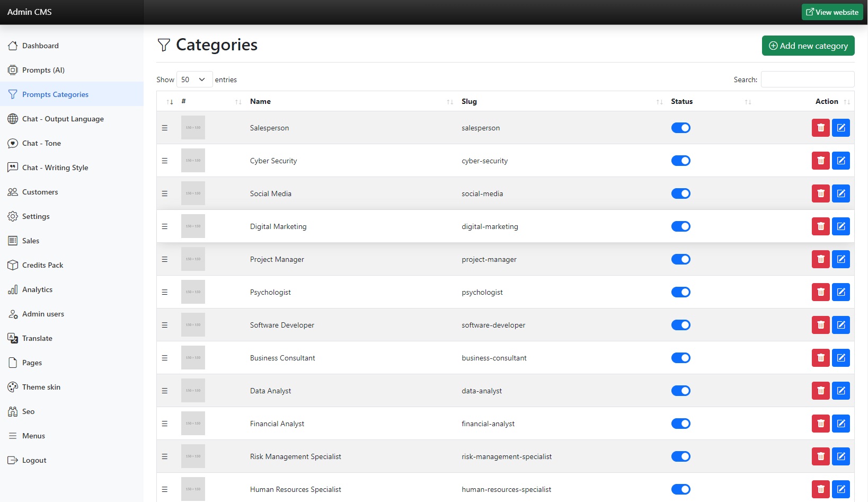Screen dimensions: 868x502
Task: Open Chat - Writing Style in sidebar
Action: click(x=55, y=168)
